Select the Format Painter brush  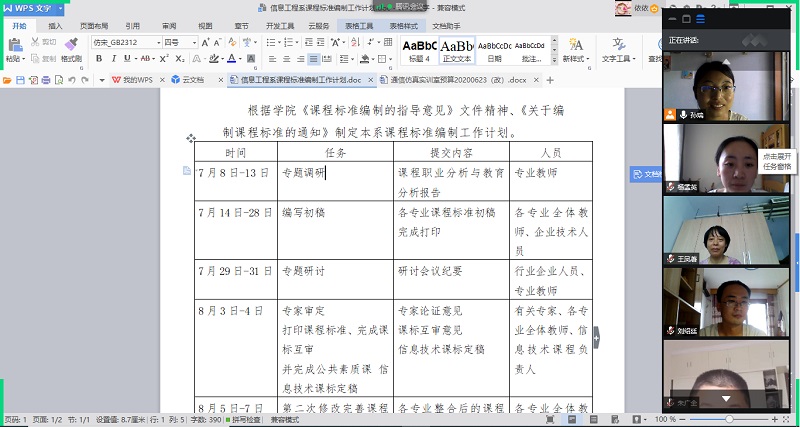click(71, 45)
